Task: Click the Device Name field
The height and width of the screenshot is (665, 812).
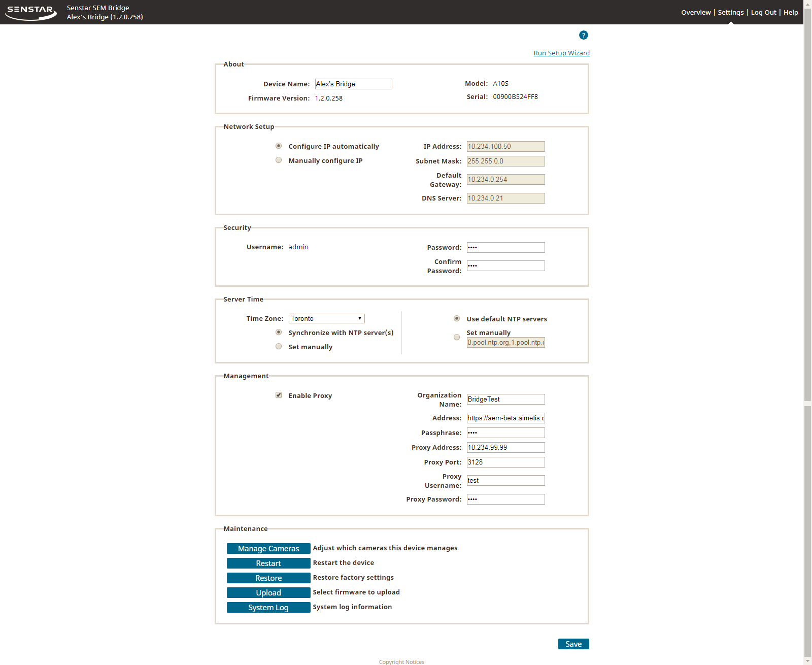Action: pyautogui.click(x=354, y=84)
